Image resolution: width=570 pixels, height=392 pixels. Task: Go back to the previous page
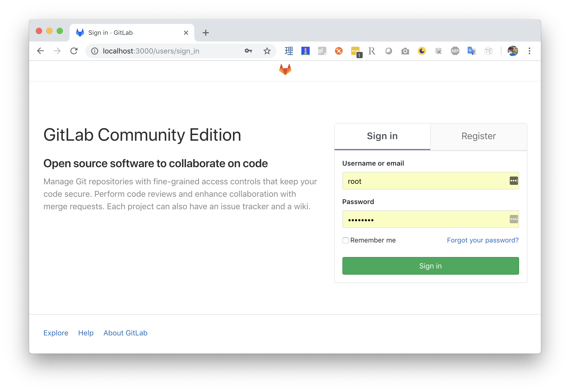(x=41, y=51)
